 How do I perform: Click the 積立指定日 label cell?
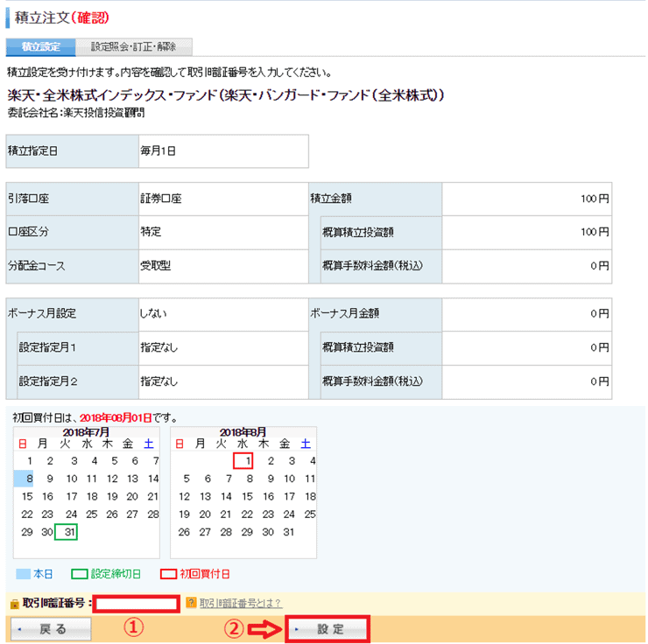[73, 151]
